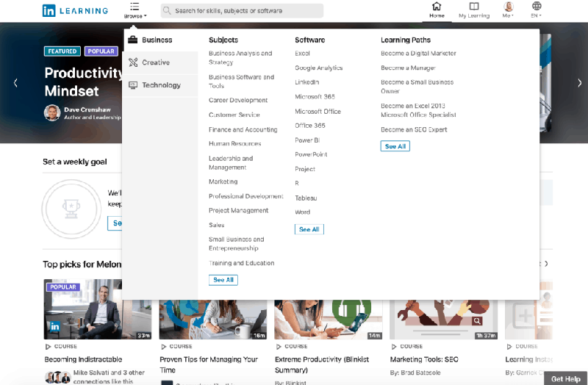Click the Get Help button
This screenshot has width=588, height=385.
pos(565,378)
